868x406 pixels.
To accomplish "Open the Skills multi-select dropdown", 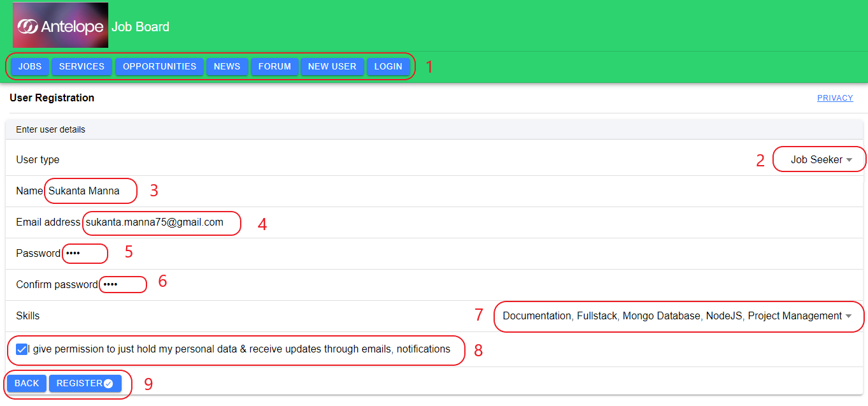I will 677,316.
